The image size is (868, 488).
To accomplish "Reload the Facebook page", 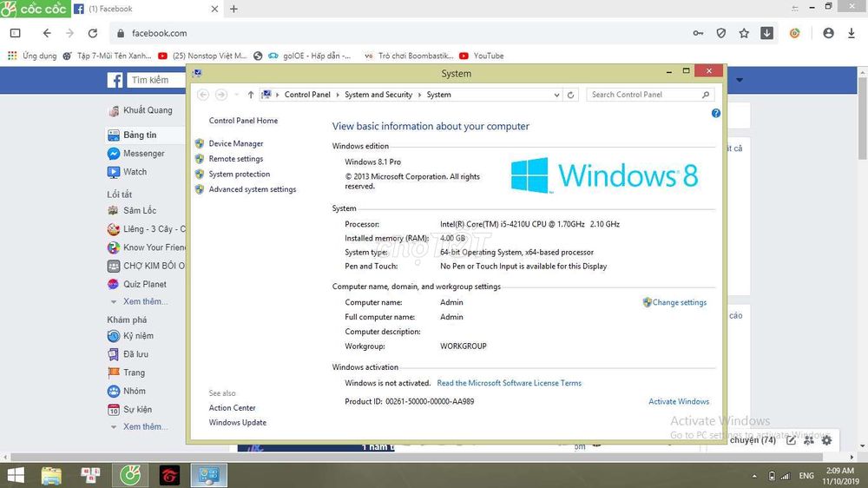I will (93, 33).
